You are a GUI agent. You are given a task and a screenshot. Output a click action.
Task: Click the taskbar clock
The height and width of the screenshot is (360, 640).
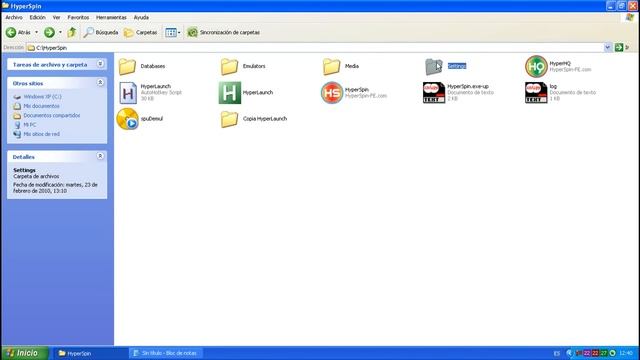tap(626, 353)
